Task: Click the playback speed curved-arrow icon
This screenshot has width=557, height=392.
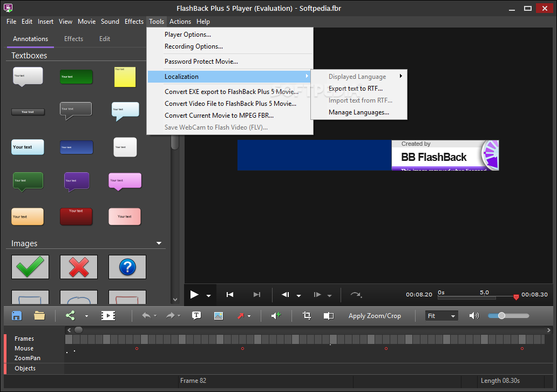Action: 356,295
